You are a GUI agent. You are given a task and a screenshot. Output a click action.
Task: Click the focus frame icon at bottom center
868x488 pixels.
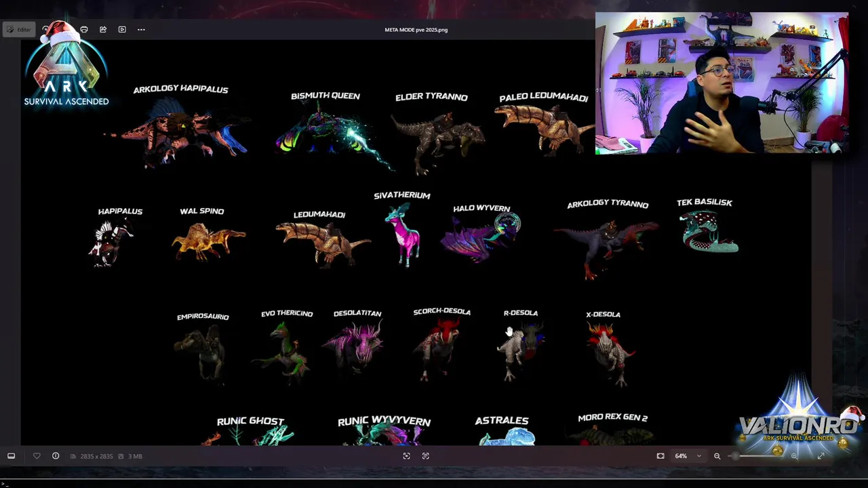[x=406, y=456]
